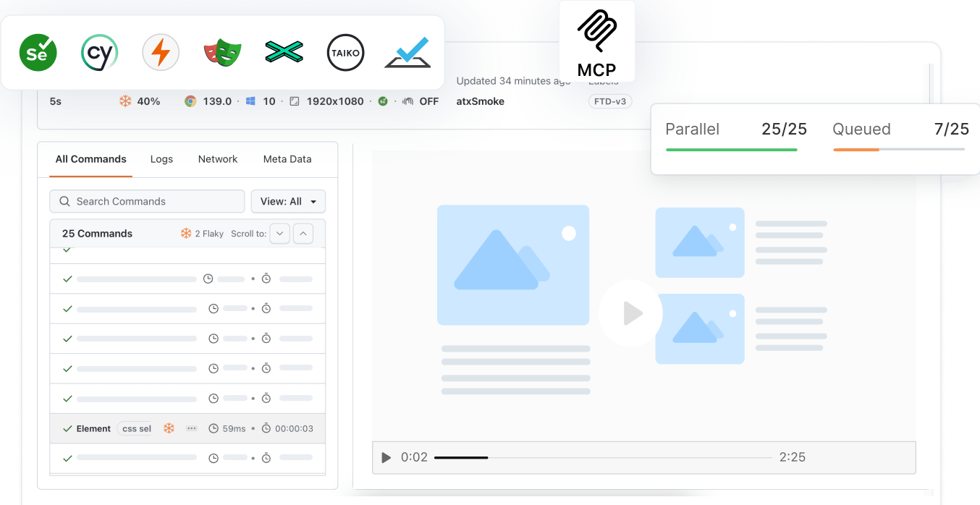Click the orange lightning bolt icon
The image size is (980, 505).
(x=161, y=52)
